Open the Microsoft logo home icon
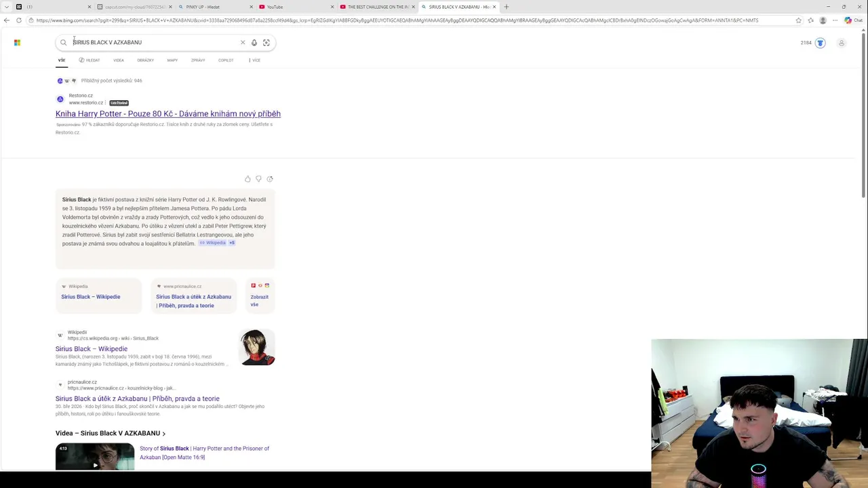 [x=17, y=43]
